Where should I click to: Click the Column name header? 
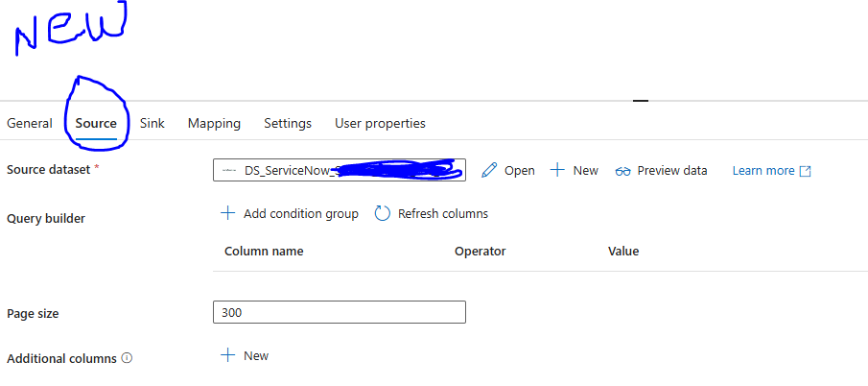click(x=264, y=252)
